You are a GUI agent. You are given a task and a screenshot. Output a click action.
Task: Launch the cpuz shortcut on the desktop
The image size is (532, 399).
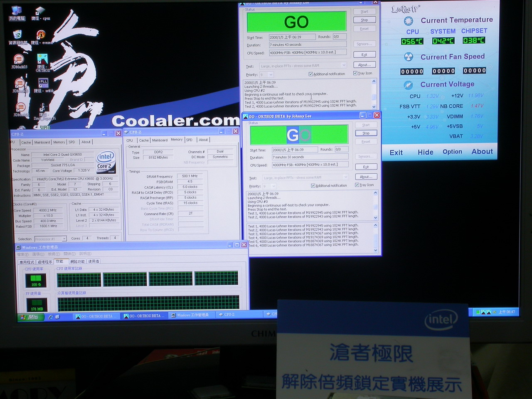[x=40, y=13]
